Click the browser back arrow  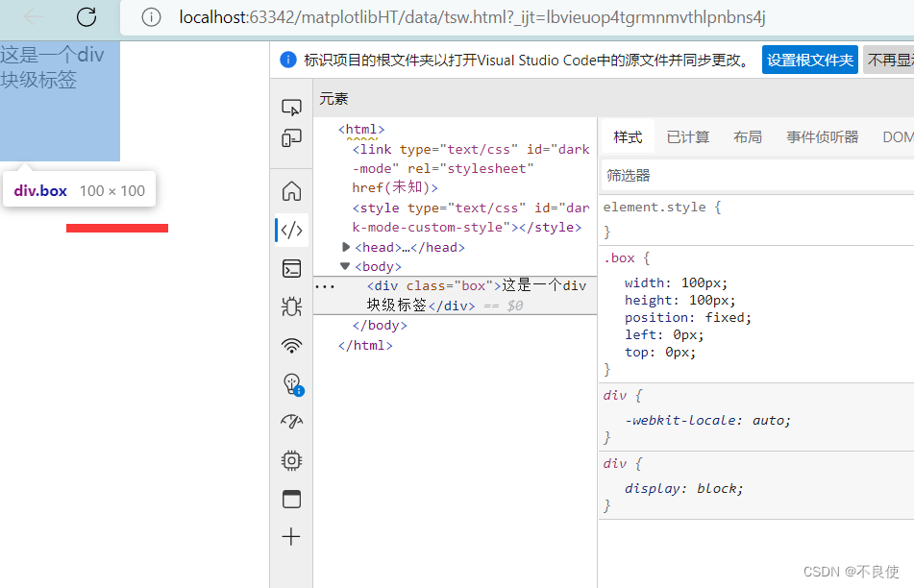click(34, 17)
